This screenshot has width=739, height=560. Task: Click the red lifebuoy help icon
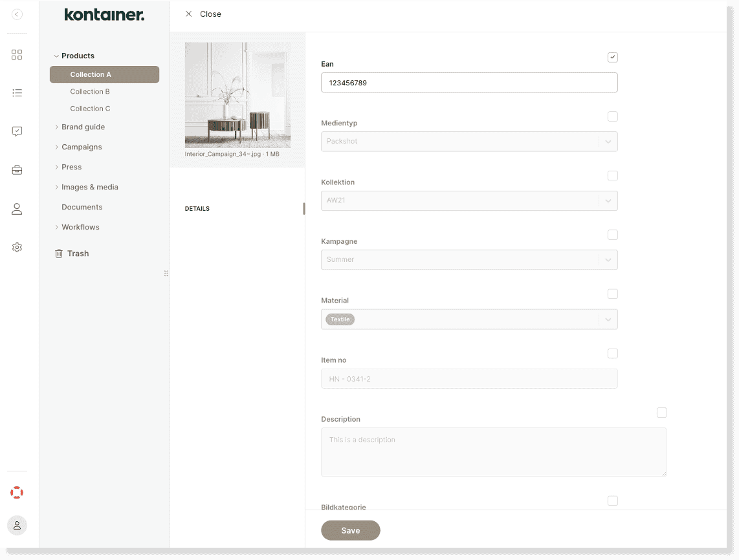(17, 492)
